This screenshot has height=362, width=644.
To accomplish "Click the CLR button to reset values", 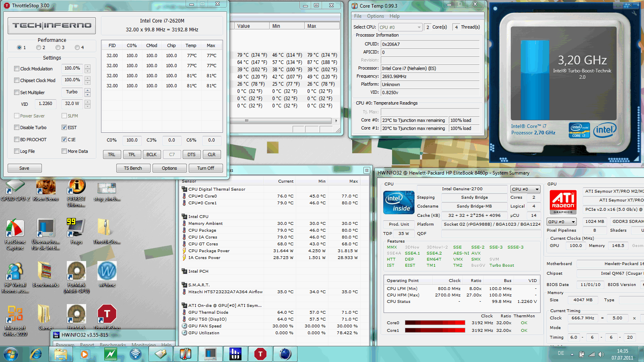I will coord(211,154).
